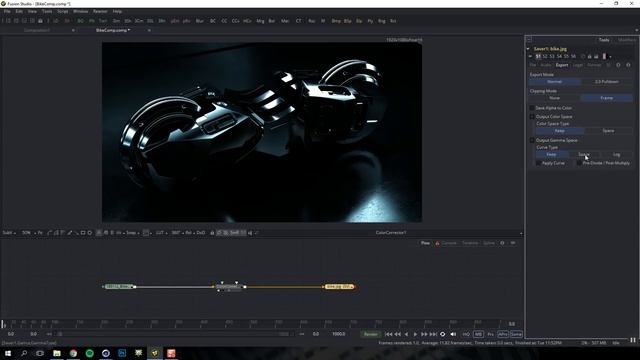Enable Save Alpha to Color checkbox
640x360 pixels.
coord(532,108)
